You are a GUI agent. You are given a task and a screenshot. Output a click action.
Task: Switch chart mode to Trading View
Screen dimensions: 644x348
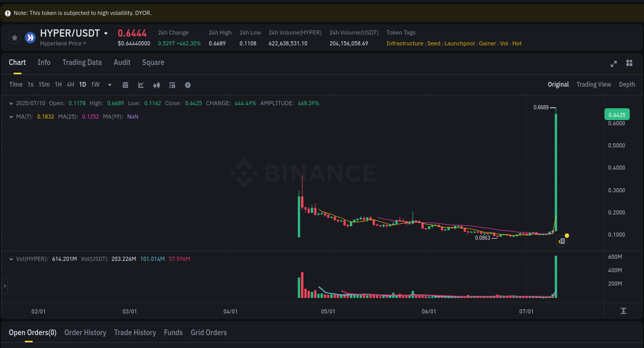click(x=594, y=84)
